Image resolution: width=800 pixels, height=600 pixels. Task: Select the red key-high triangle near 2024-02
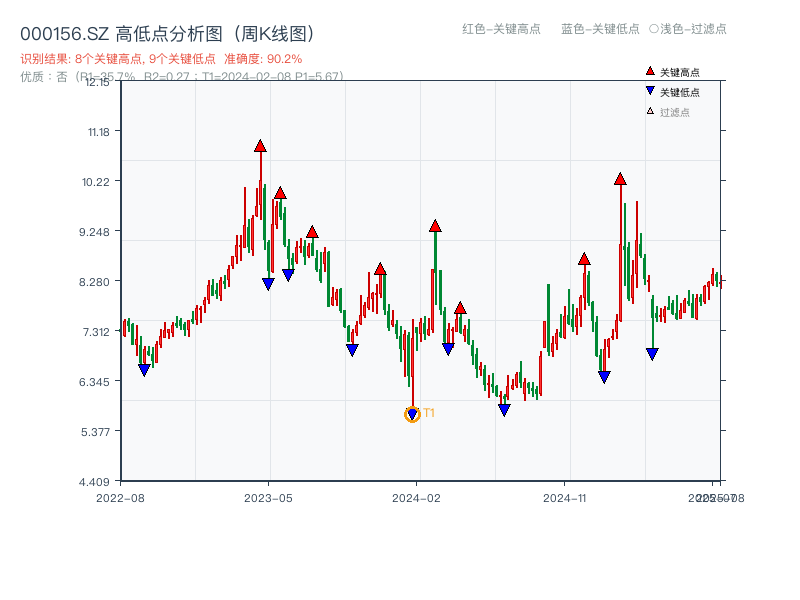pos(434,226)
